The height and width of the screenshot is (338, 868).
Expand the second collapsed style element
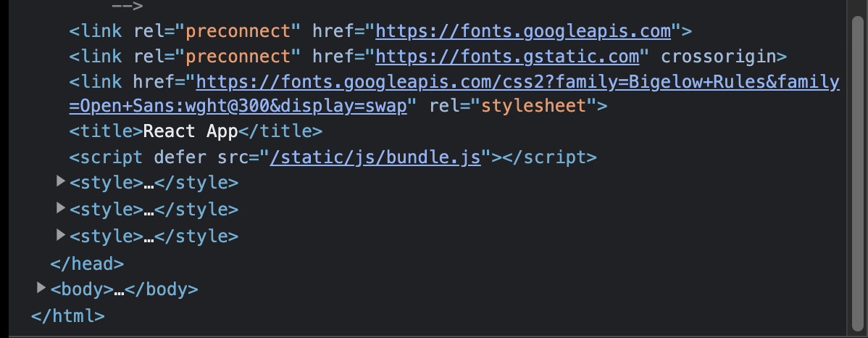[x=61, y=207]
